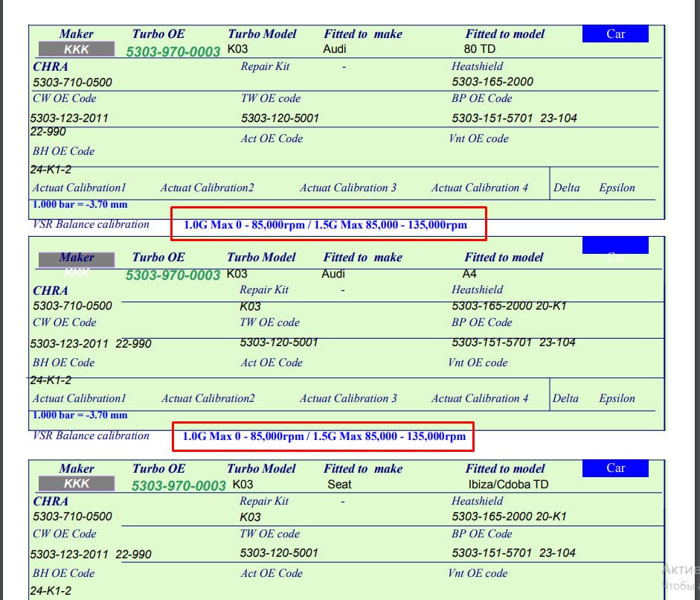This screenshot has height=600, width=700.
Task: Click CW code 5303-123-2011 22-990 in the Seat record
Action: [91, 555]
